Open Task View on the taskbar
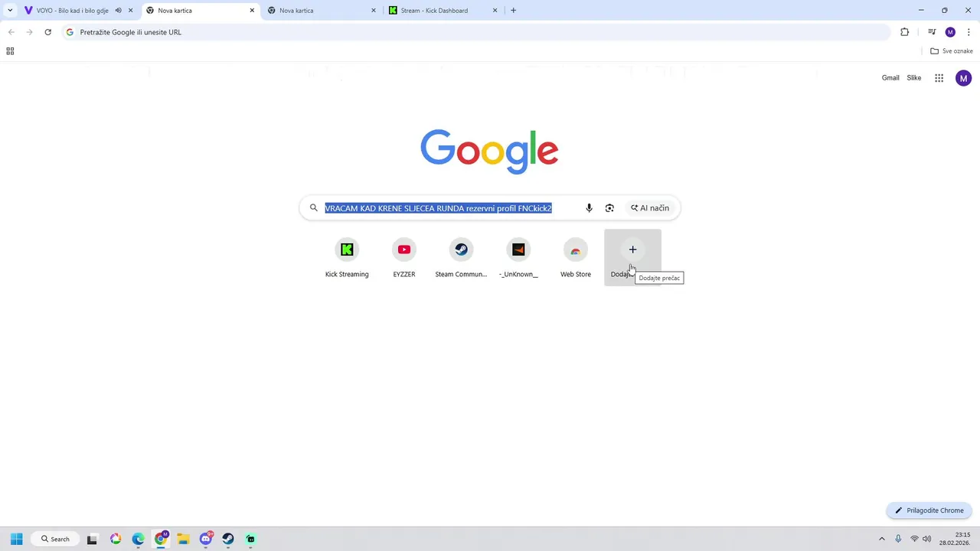 92,539
